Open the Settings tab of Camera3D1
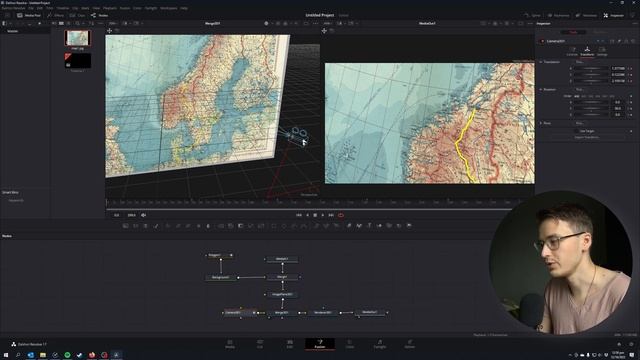 click(x=602, y=51)
